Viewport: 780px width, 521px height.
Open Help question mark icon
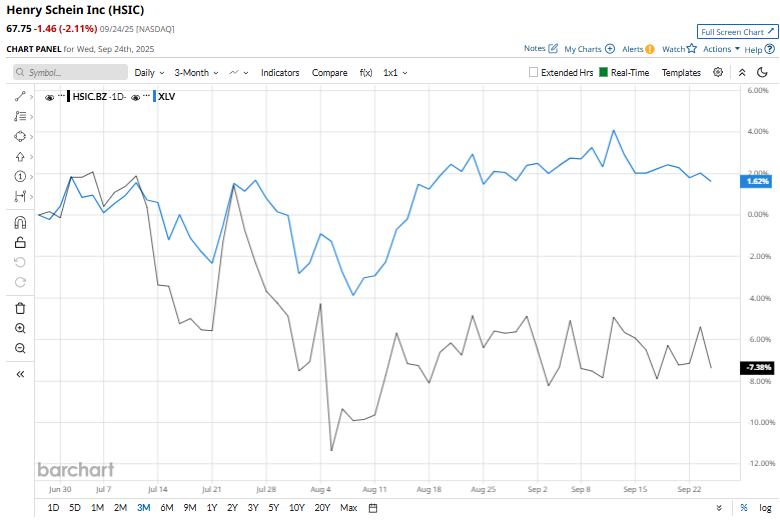770,49
